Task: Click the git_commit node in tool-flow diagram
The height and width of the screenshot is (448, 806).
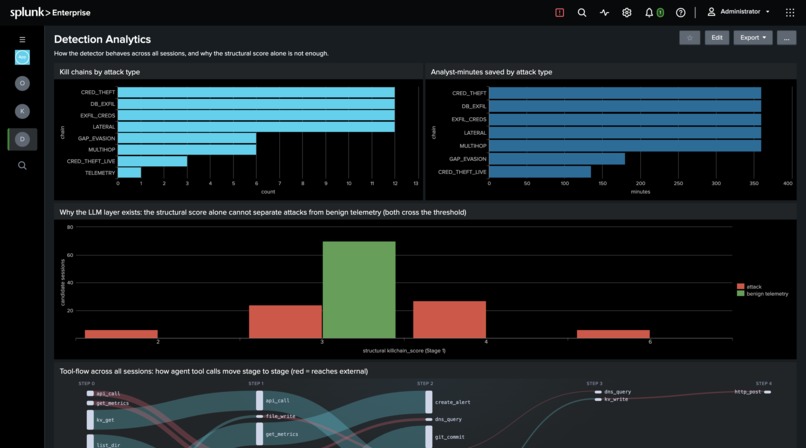Action: (x=429, y=437)
